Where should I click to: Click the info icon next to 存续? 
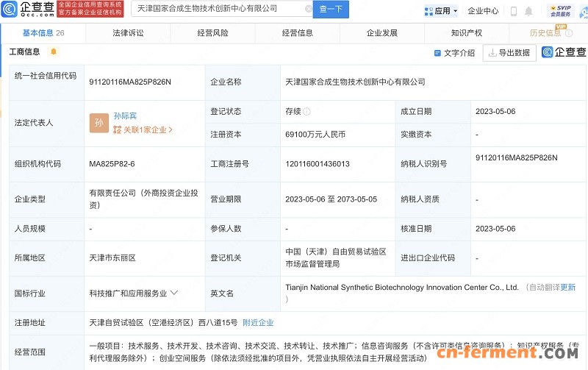306,112
